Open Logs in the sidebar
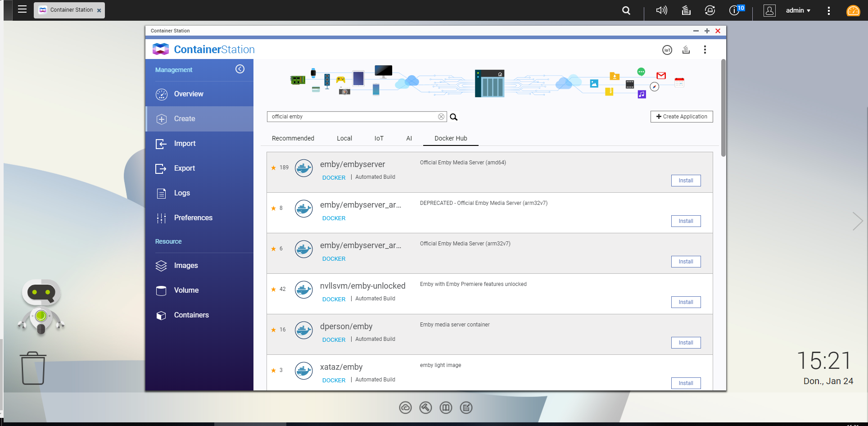Viewport: 868px width, 426px height. pyautogui.click(x=199, y=193)
